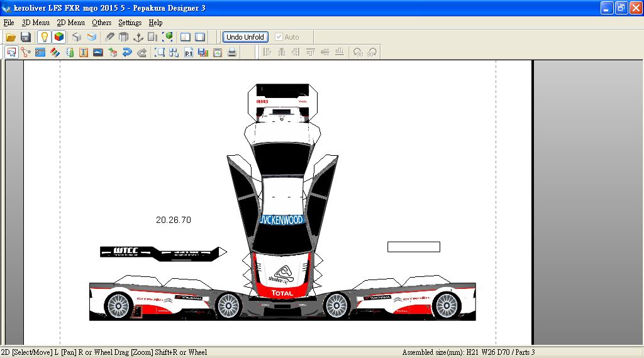Click the gray cylinder icon in top toolbar
This screenshot has width=644, height=358.
pyautogui.click(x=124, y=37)
